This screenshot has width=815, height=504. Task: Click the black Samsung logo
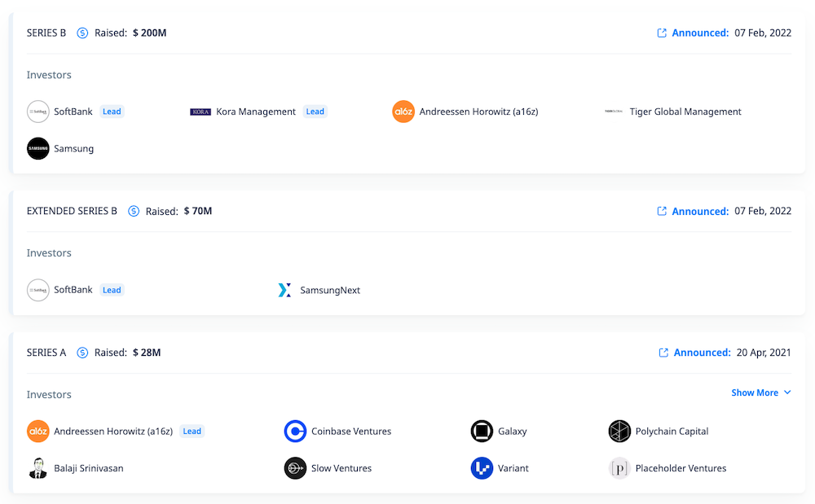38,149
